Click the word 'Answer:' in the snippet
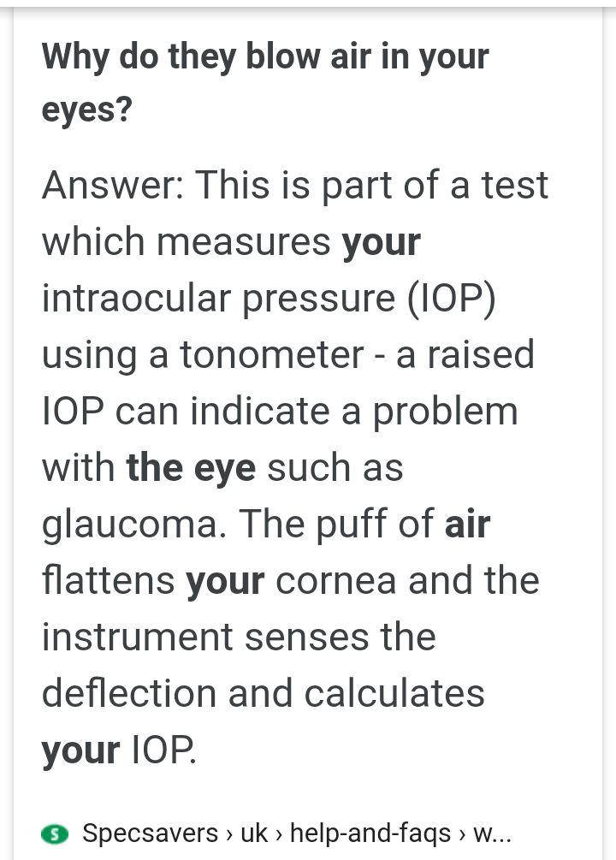This screenshot has height=860, width=616. pos(112,185)
